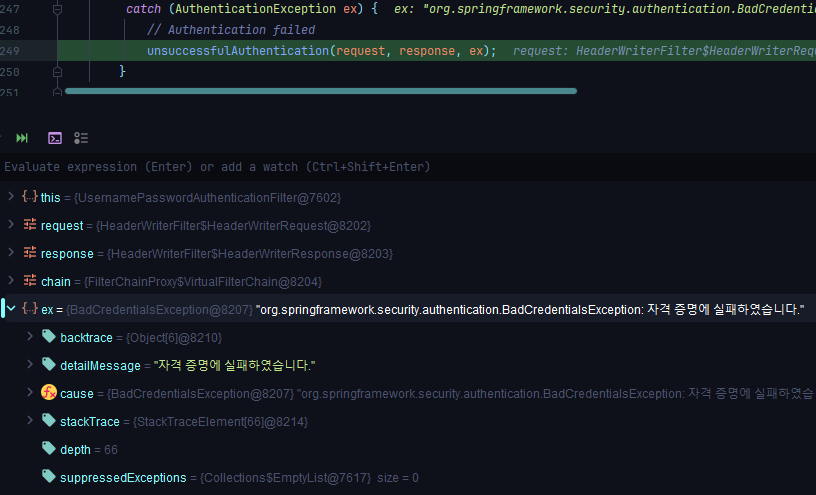Open the purple console icon

(55, 138)
